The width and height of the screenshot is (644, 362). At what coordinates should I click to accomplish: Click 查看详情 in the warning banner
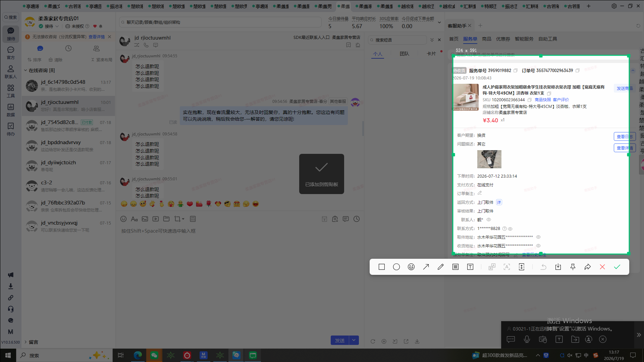[97, 37]
